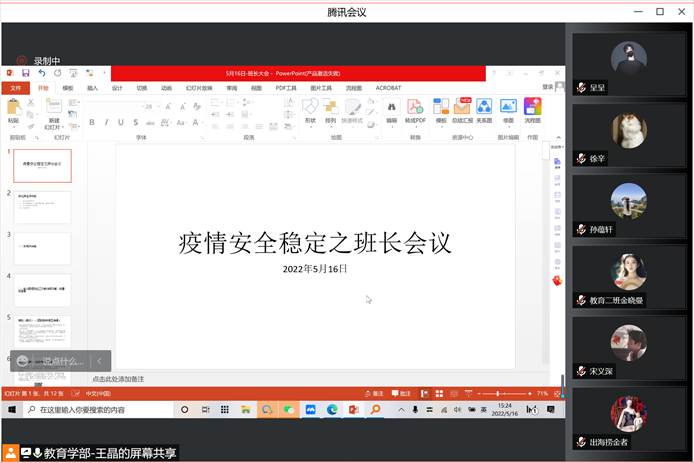Click the 71% zoom level
Image resolution: width=694 pixels, height=463 pixels.
pyautogui.click(x=542, y=394)
